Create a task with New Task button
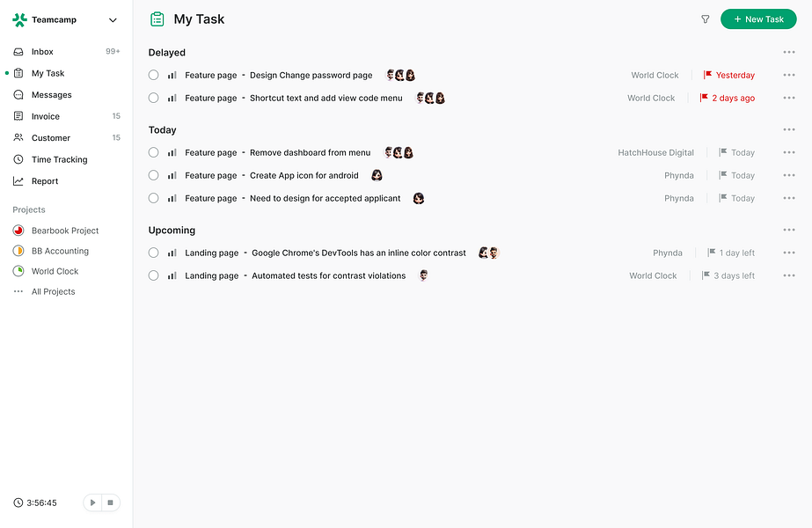The height and width of the screenshot is (528, 812). [x=758, y=19]
